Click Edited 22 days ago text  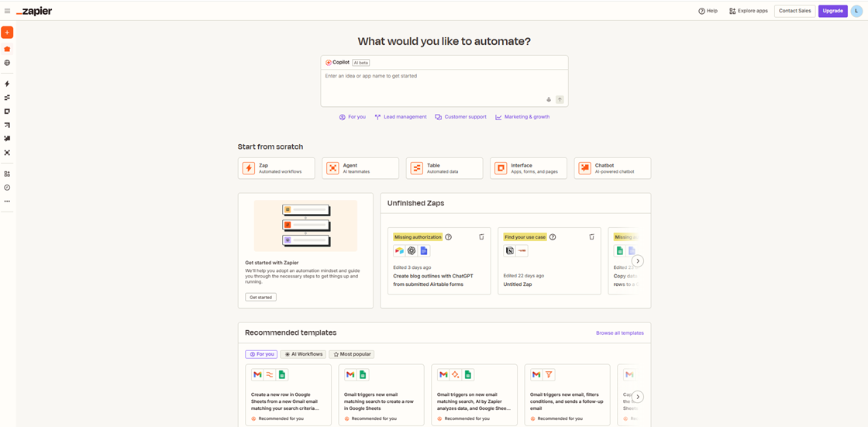[x=524, y=276]
